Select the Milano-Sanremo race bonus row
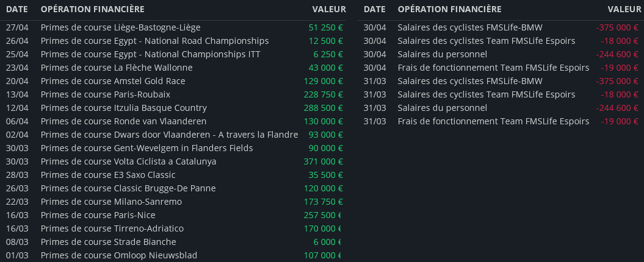This screenshot has width=644, height=262. pos(111,202)
